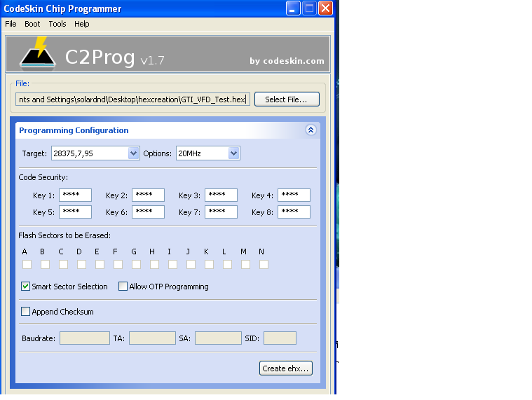Click the Key 2 field
The image size is (532, 400).
point(149,195)
